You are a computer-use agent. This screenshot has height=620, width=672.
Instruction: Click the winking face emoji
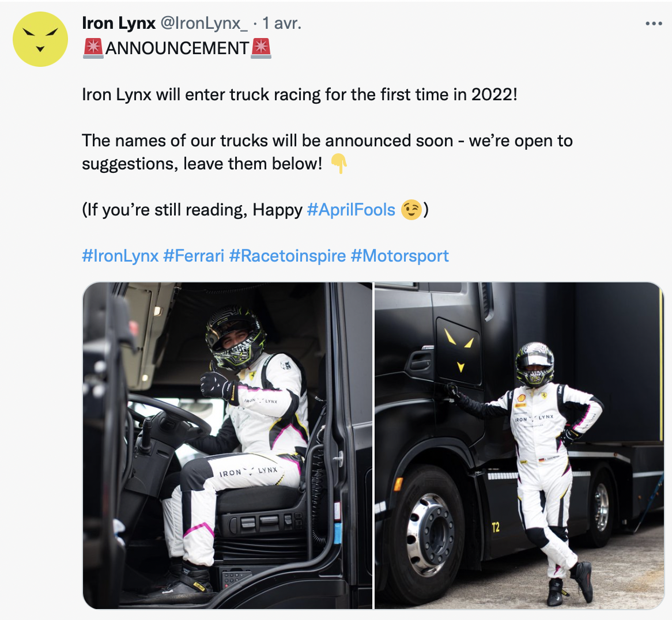(411, 210)
